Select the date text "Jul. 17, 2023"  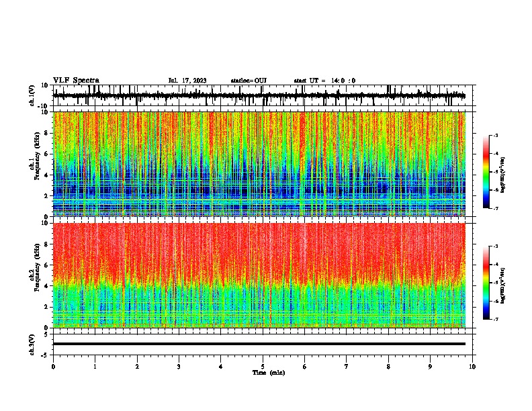click(187, 81)
